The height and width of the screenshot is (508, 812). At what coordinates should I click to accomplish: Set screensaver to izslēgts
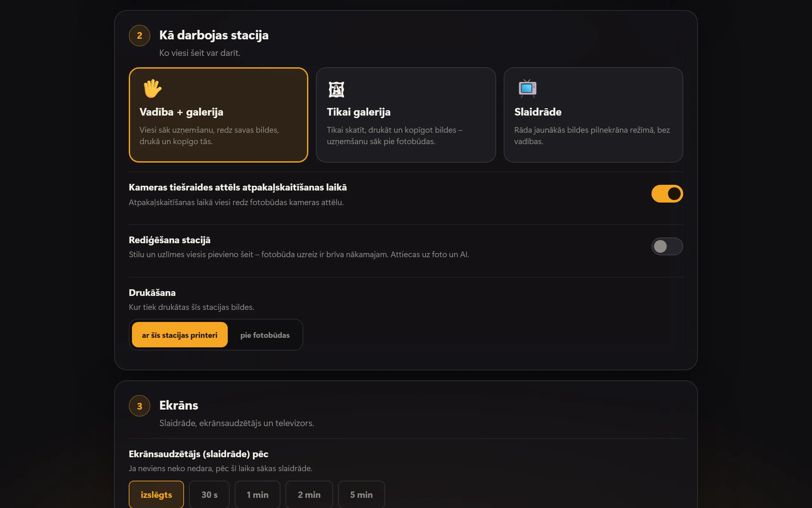[x=156, y=495]
